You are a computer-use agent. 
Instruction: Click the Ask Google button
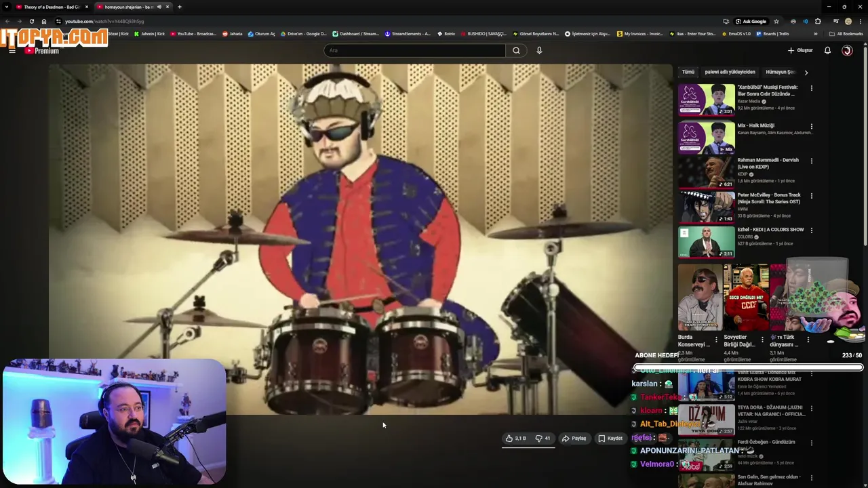click(751, 21)
